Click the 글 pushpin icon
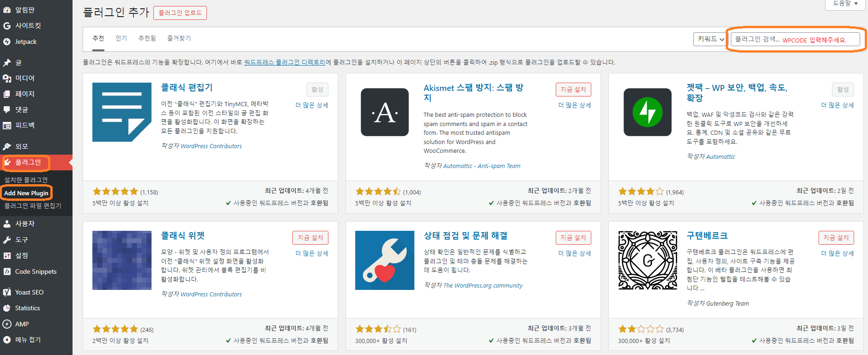Screen dimensions: 868x355 [7, 62]
